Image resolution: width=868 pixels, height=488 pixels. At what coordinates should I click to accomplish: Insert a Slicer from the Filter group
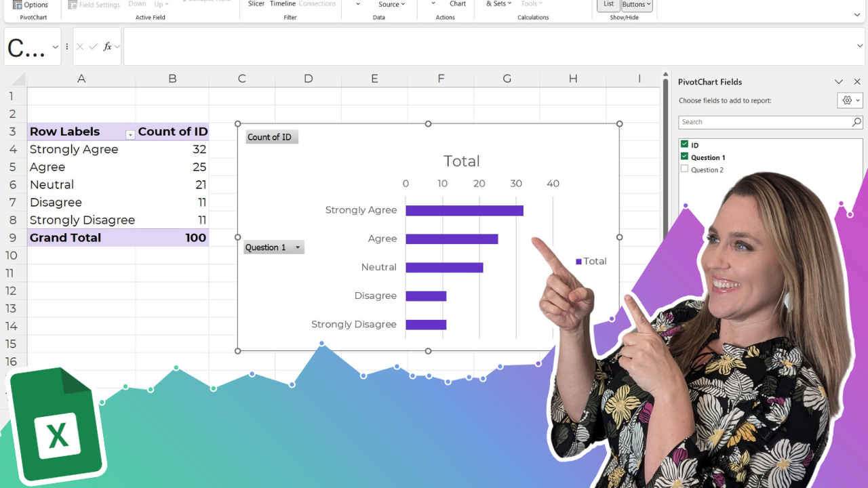click(256, 4)
